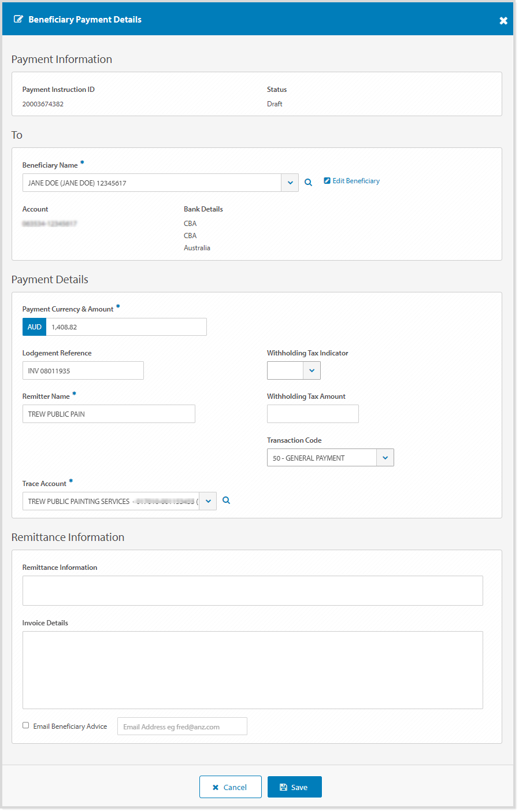Click the AUD currency indicator
This screenshot has height=812, width=519.
pyautogui.click(x=34, y=327)
